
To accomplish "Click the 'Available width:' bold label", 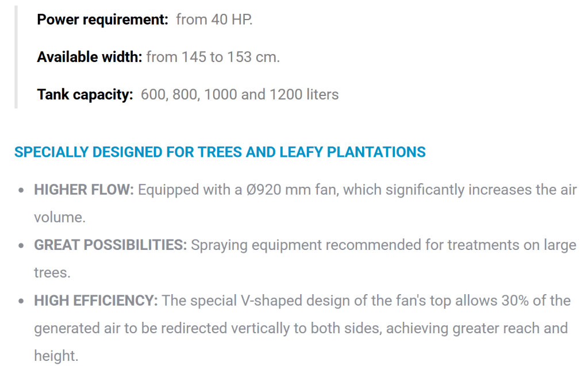I will 89,57.
